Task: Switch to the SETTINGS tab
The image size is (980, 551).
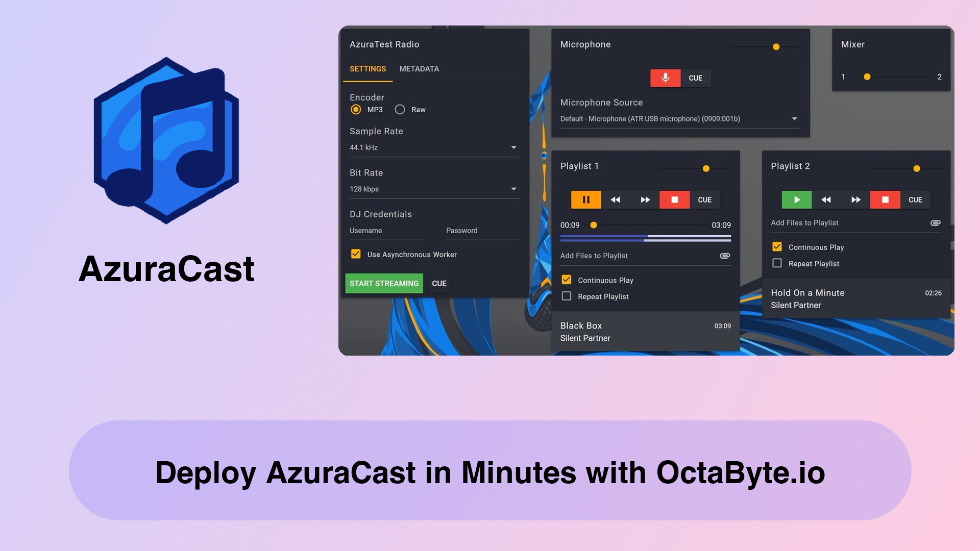Action: pos(367,69)
